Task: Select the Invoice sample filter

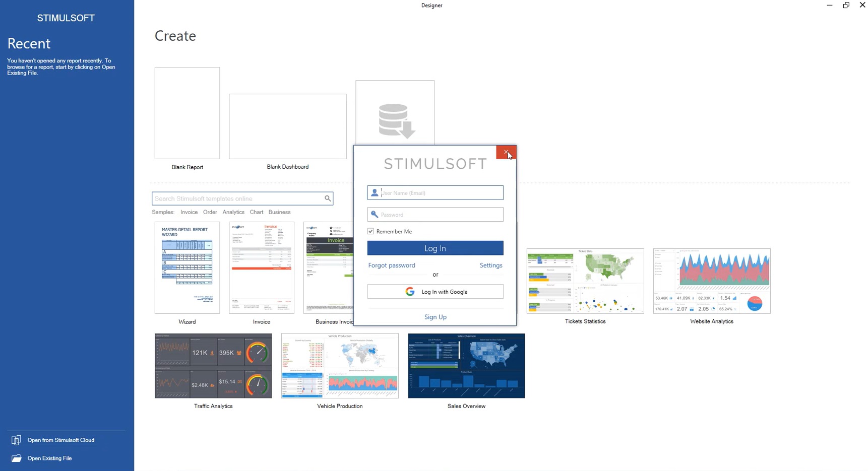Action: (x=189, y=212)
